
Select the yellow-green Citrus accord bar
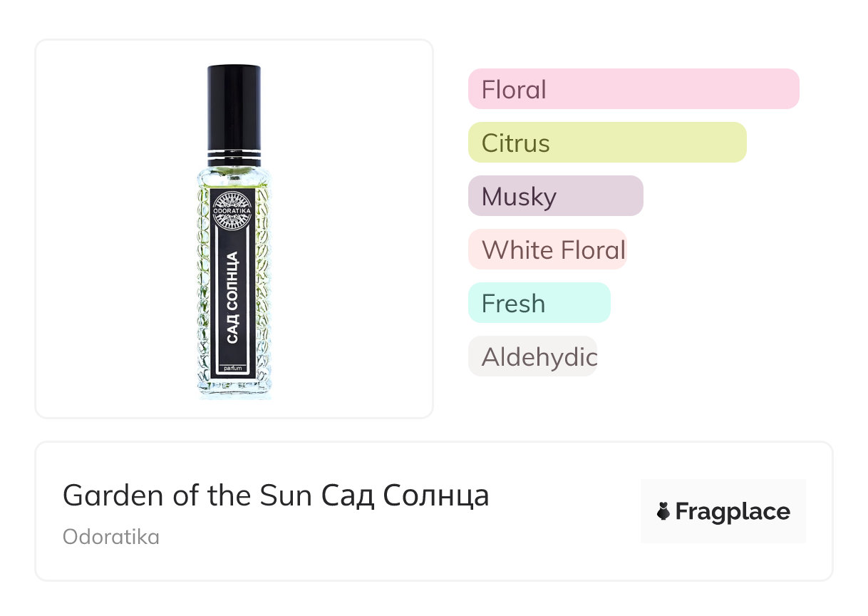606,143
